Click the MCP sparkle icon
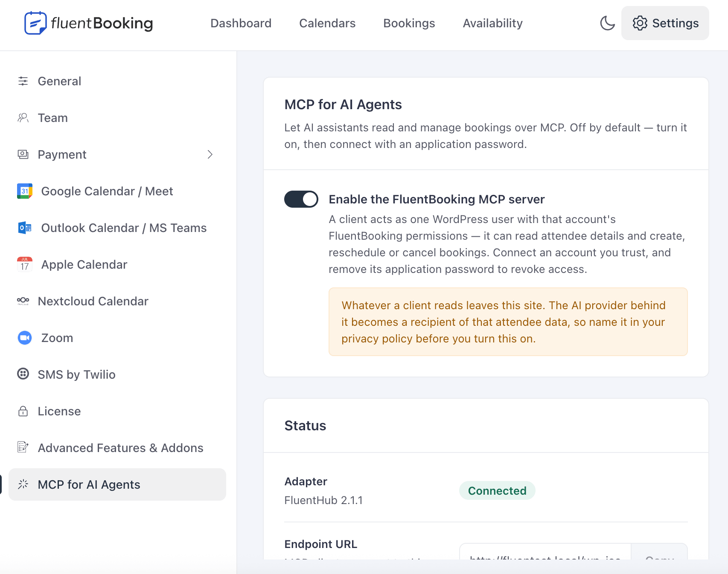Screen dimensions: 728x574 click(x=23, y=484)
